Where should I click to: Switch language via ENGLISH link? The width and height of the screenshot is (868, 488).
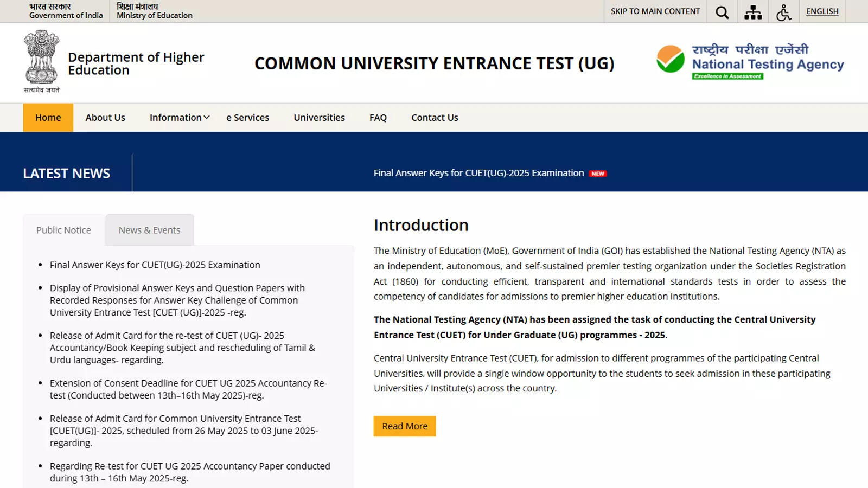(x=822, y=11)
